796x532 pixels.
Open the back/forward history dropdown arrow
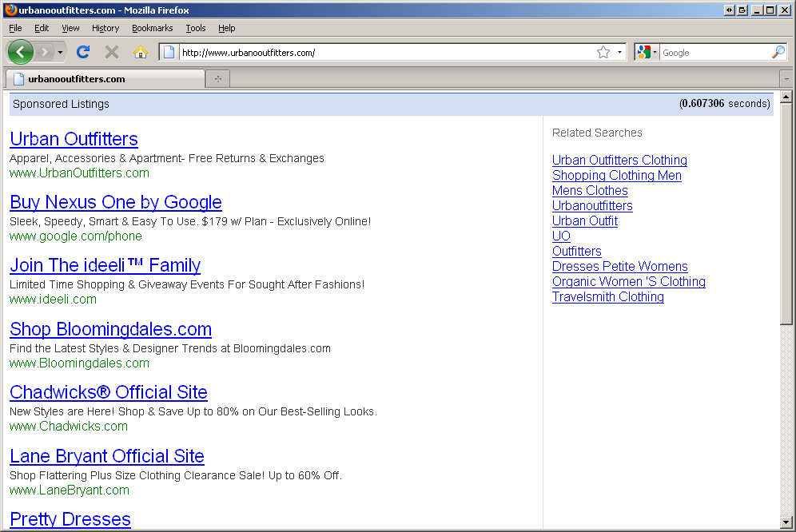(61, 52)
